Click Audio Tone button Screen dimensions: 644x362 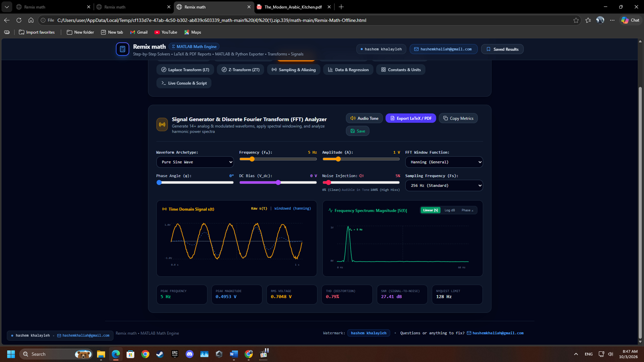(364, 118)
